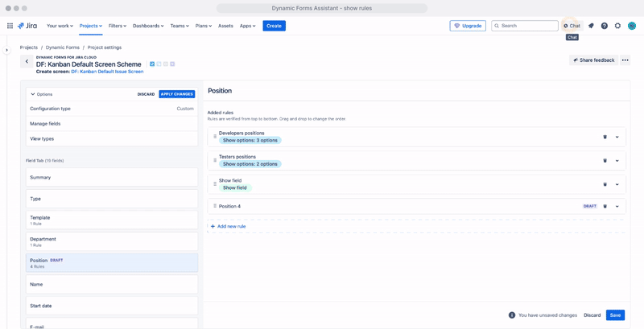
Task: Open the Projects dropdown menu
Action: 91,26
